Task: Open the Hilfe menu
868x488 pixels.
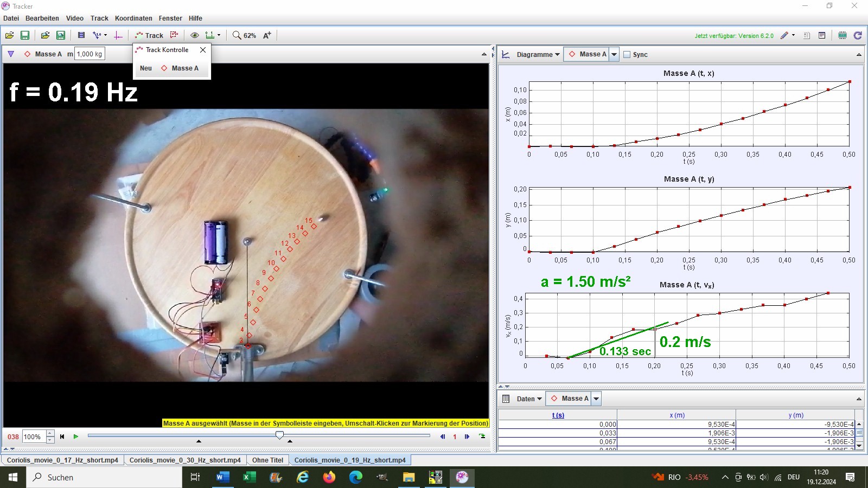Action: click(x=195, y=18)
